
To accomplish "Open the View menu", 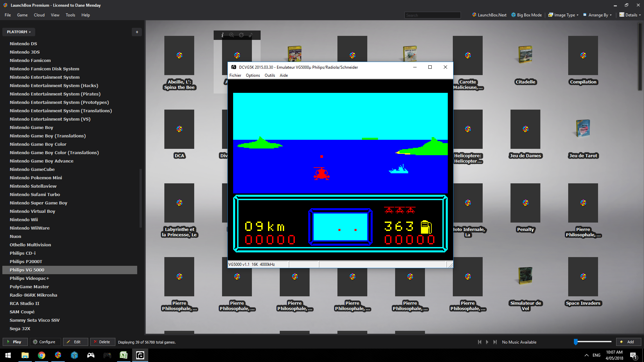I will click(55, 15).
